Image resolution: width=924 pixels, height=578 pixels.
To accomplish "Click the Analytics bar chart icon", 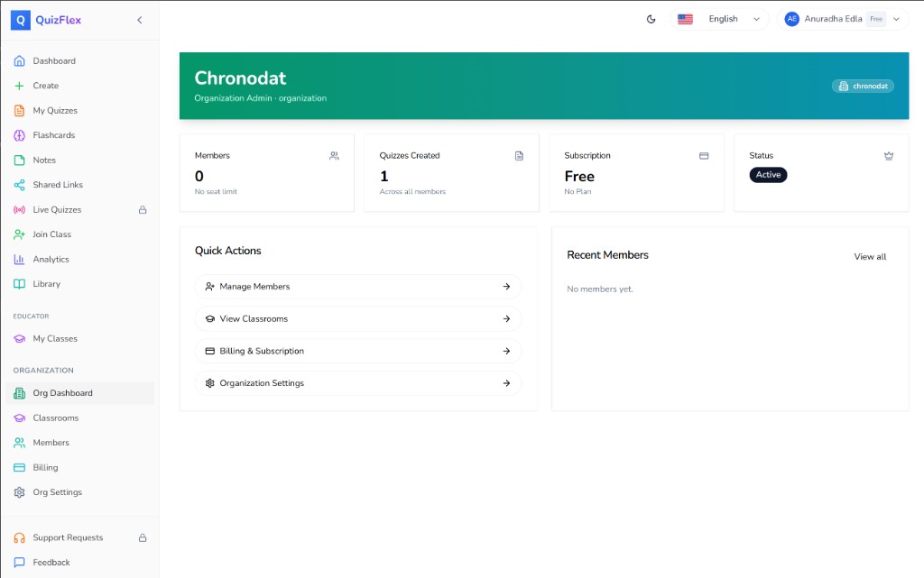I will tap(20, 260).
